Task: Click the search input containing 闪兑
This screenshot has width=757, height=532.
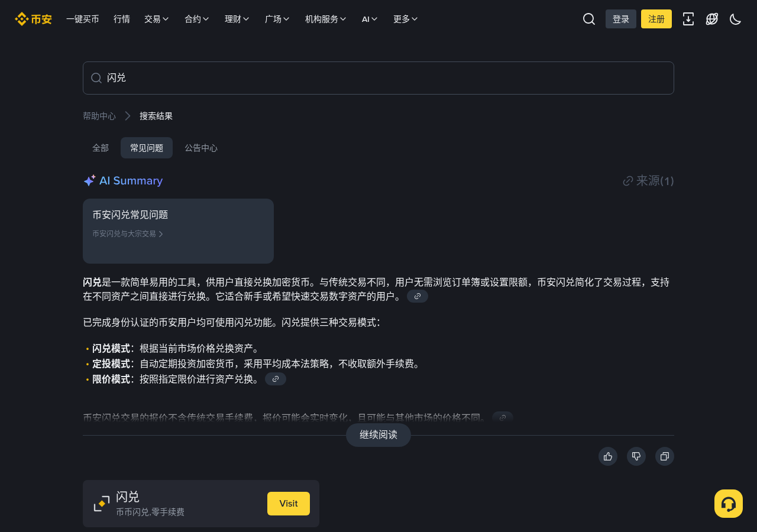Action: tap(378, 78)
